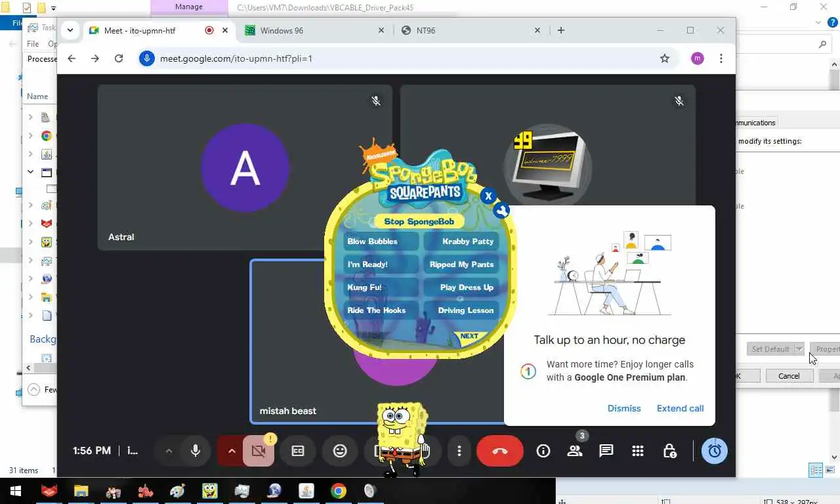Go back in Chrome
Image resolution: width=840 pixels, height=504 pixels.
72,58
